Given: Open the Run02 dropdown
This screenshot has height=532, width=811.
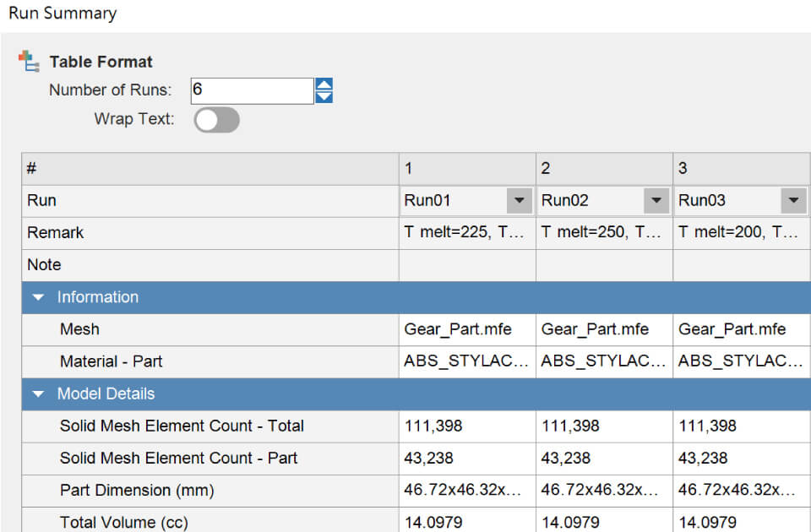Looking at the screenshot, I should click(x=656, y=201).
